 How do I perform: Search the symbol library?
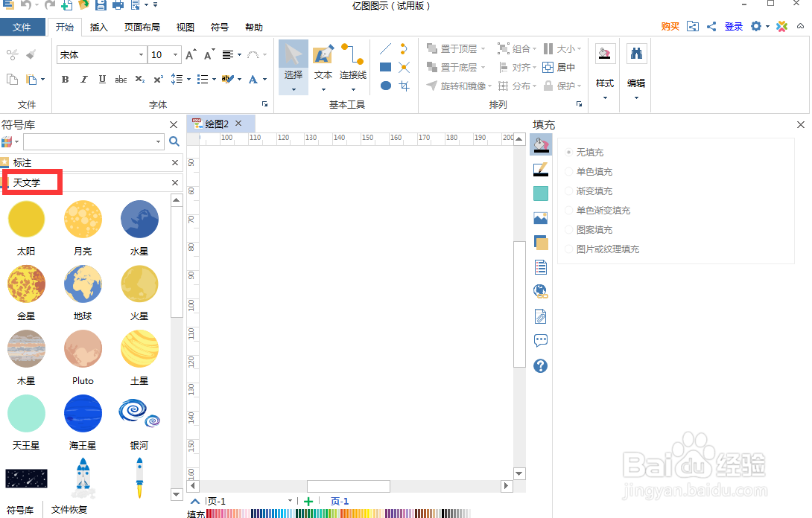[174, 141]
